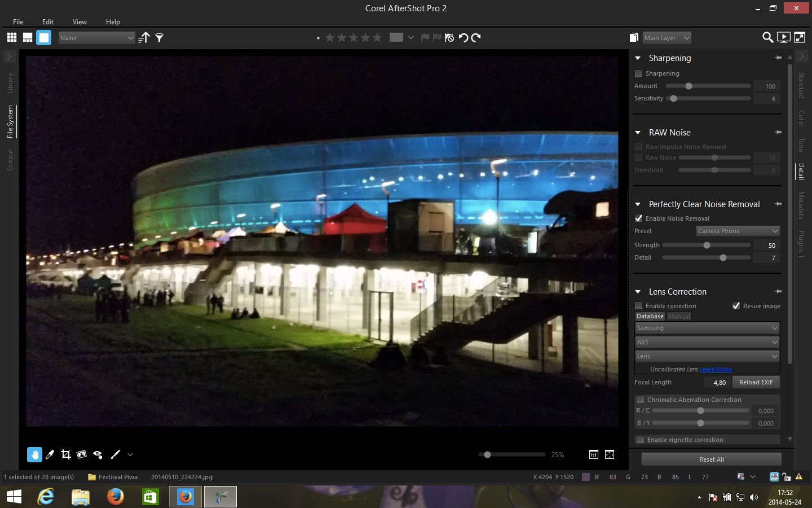Flag image as pick
Image resolution: width=812 pixels, height=508 pixels.
tap(425, 38)
